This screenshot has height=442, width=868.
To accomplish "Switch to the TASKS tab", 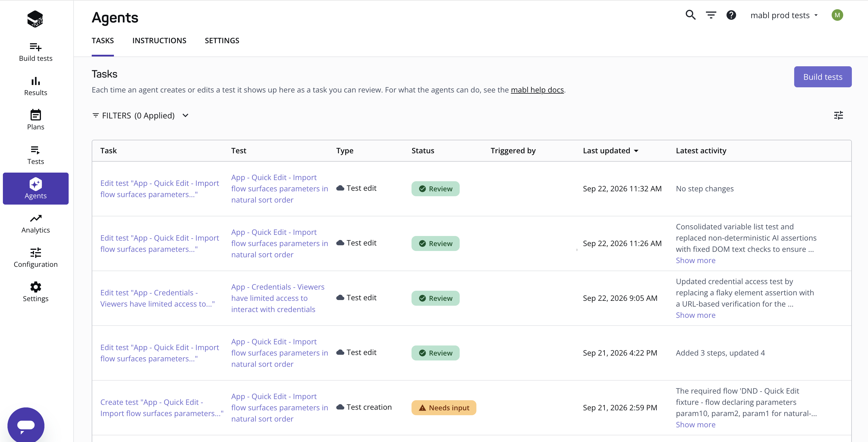I will tap(103, 40).
